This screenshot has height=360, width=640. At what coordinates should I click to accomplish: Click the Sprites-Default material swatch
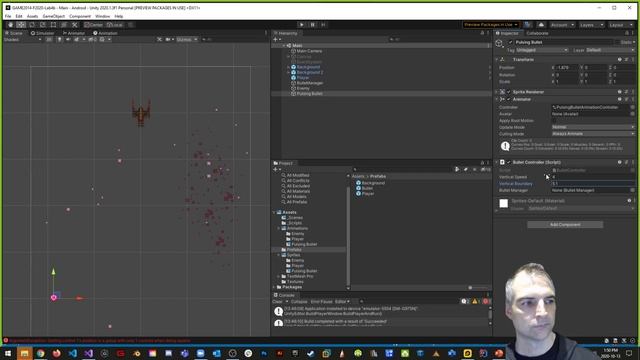[x=504, y=203]
